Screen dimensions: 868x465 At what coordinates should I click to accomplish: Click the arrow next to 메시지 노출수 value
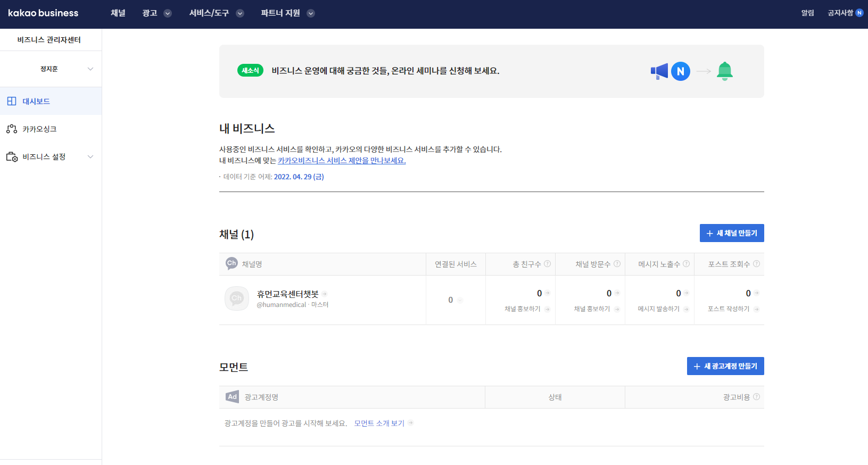[686, 293]
